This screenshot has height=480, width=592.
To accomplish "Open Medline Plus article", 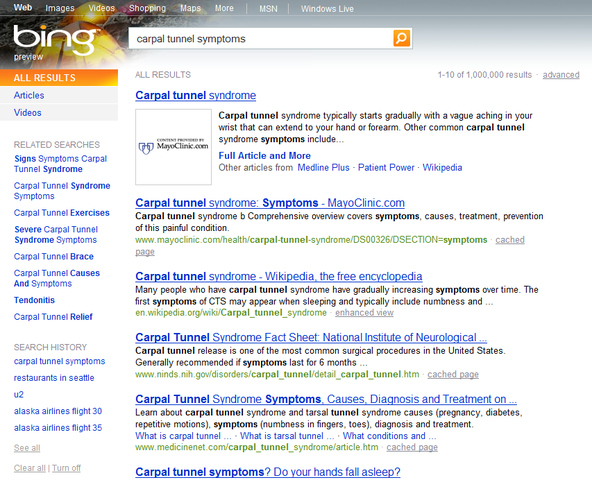I will pos(323,167).
